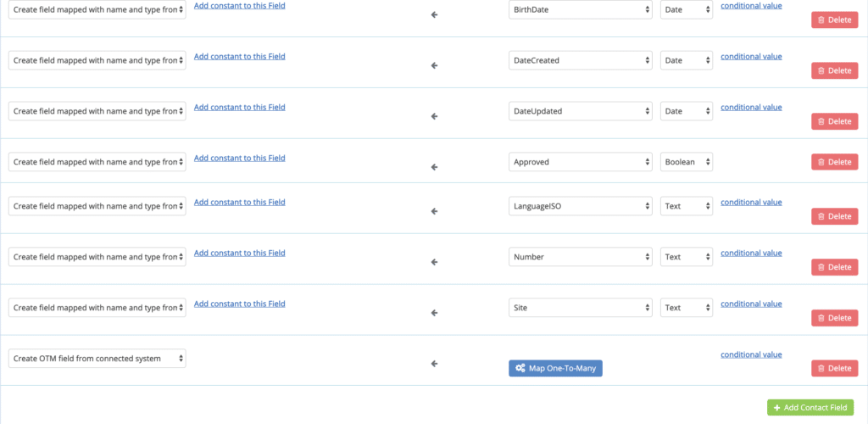Screen dimensions: 868x424
Task: Open the DateCreated field name dropdown
Action: (x=581, y=60)
